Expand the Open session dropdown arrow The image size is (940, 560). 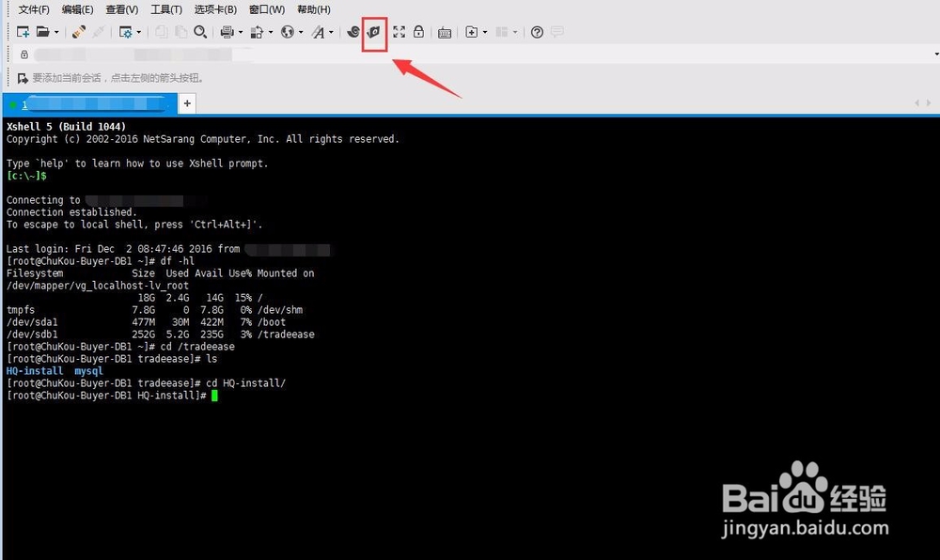pos(56,32)
